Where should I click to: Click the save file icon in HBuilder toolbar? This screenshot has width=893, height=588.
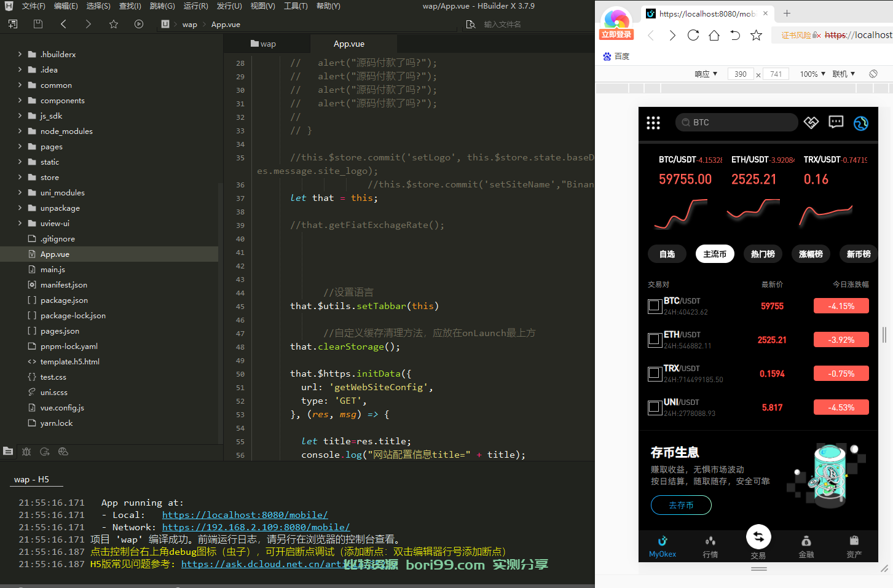coord(38,24)
